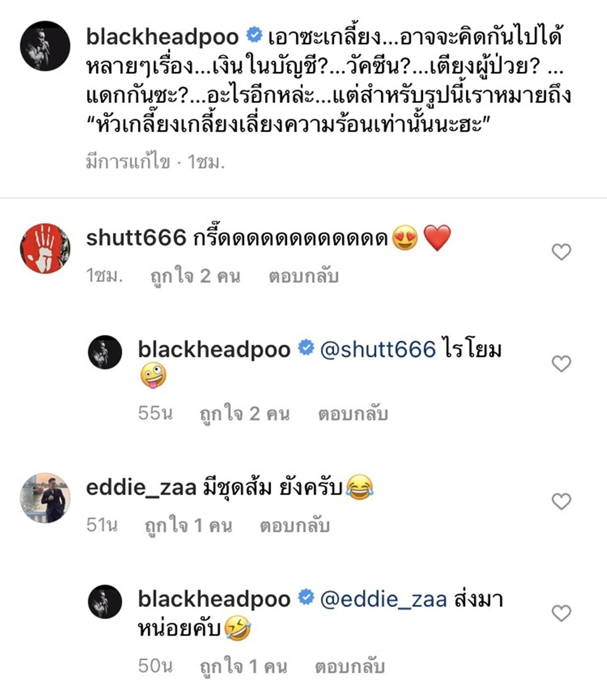607x700 pixels.
Task: Reply to shutt666 comment via ตอบกลับ
Action: coord(303,276)
